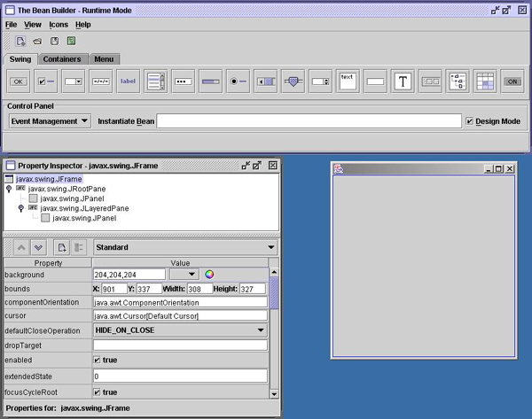This screenshot has width=532, height=419.
Task: Switch to the Swing tab
Action: coord(20,59)
